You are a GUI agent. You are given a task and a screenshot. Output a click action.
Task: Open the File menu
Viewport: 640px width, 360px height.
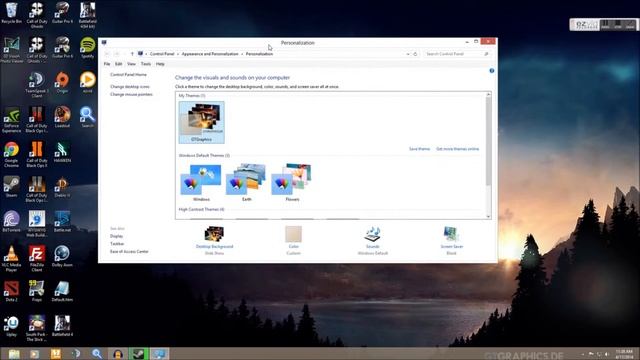[107, 64]
